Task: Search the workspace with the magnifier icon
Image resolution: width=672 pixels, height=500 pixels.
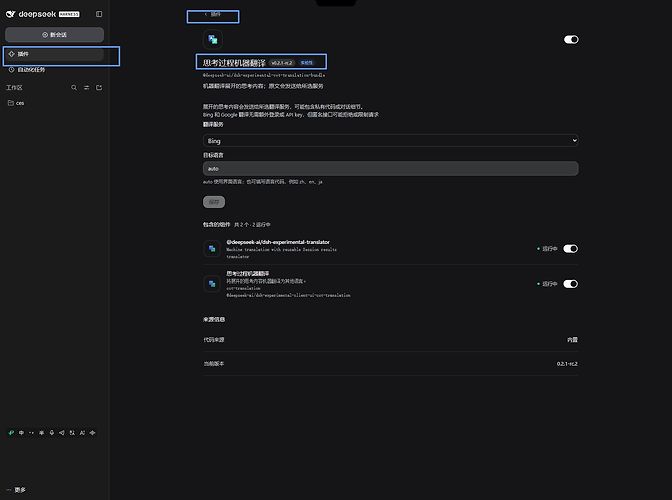Action: (74, 87)
